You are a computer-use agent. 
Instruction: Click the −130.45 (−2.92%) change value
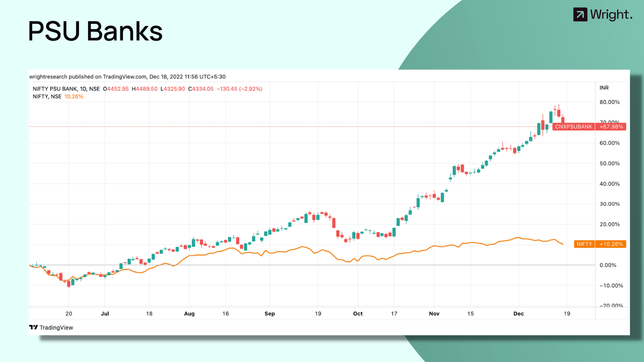239,89
